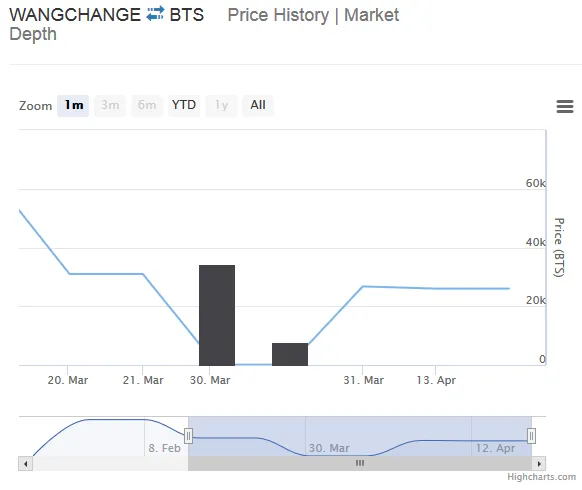The image size is (582, 490).
Task: Click the '21. Mar' axis label
Action: pos(143,380)
